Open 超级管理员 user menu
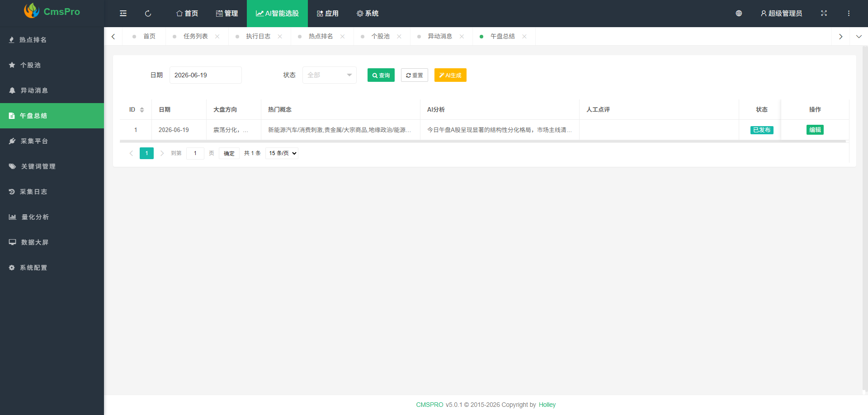868x415 pixels. pos(781,14)
